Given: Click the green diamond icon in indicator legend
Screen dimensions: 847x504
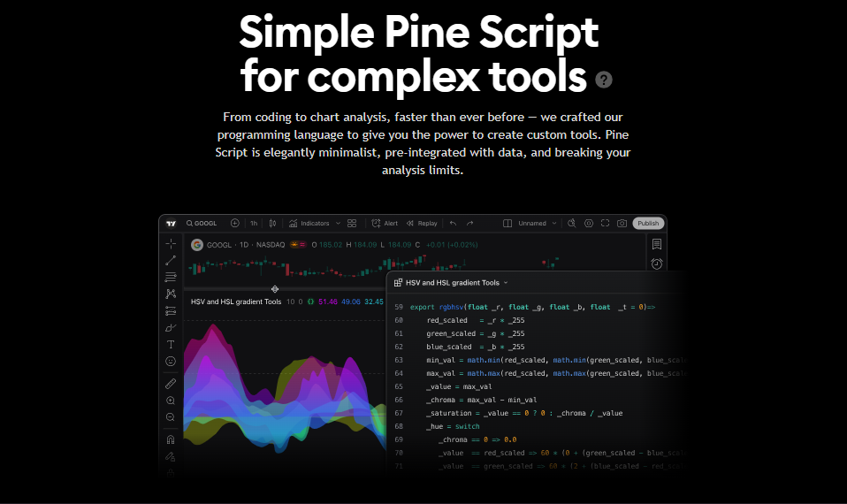Looking at the screenshot, I should (310, 302).
